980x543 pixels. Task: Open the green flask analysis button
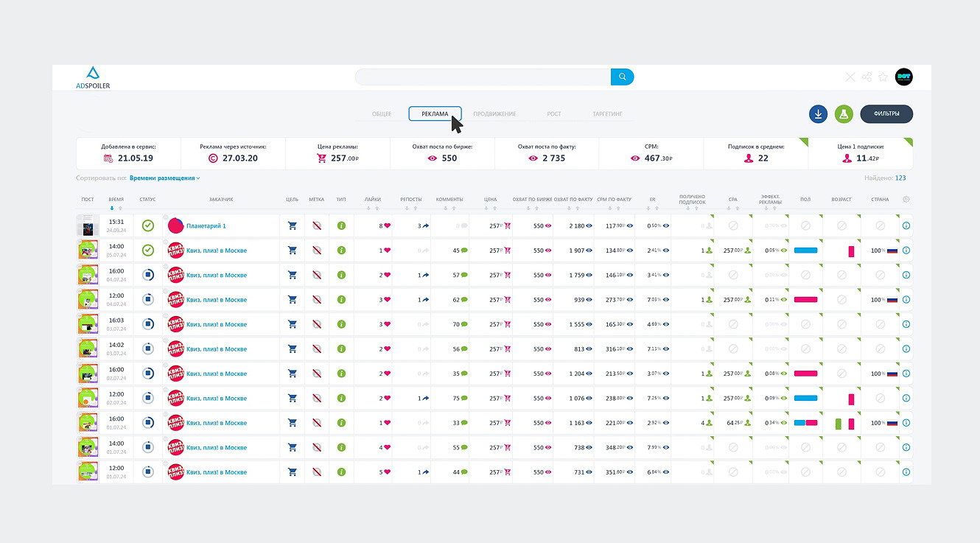pos(844,114)
